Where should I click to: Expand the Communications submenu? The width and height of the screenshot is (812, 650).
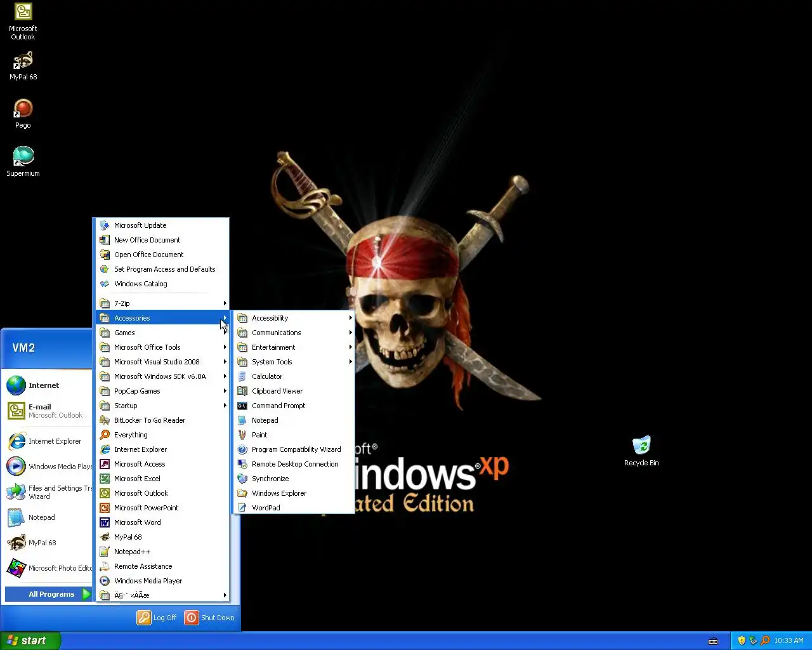(x=294, y=333)
